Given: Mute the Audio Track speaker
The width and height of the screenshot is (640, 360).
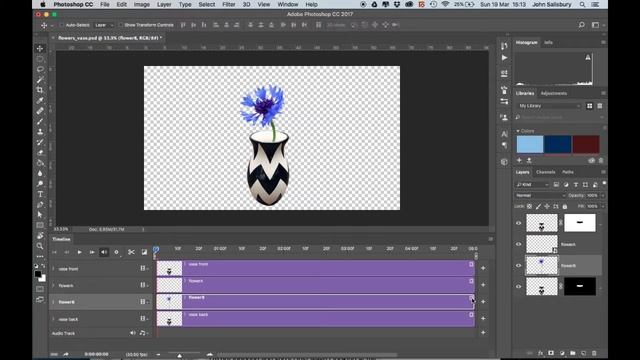Looking at the screenshot, I should (133, 333).
